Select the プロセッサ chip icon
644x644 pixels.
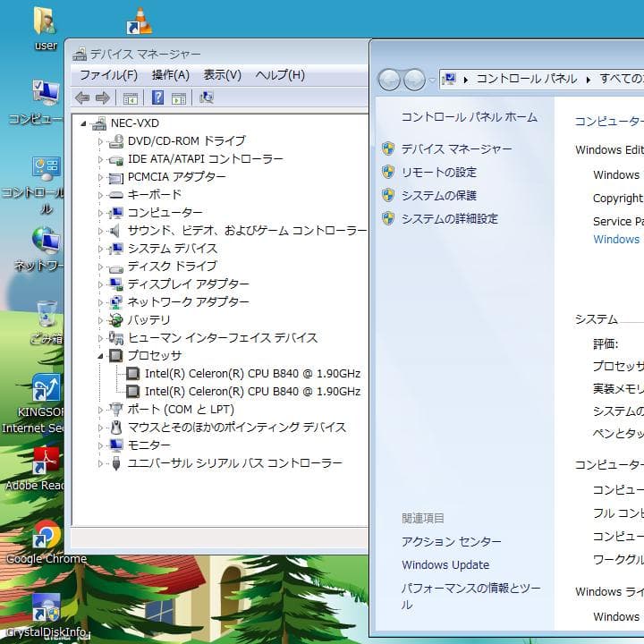(x=115, y=356)
